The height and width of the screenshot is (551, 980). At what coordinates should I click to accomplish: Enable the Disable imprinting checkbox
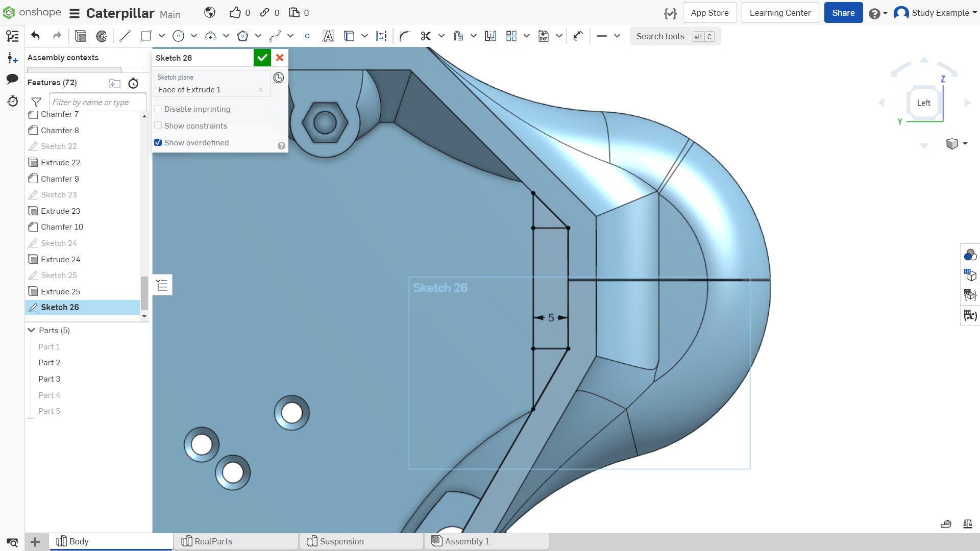pyautogui.click(x=158, y=109)
